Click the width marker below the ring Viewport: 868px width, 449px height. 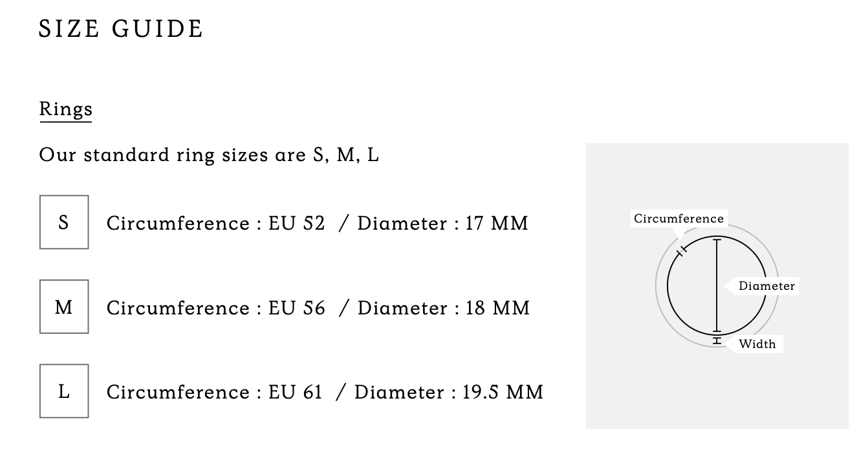(717, 341)
